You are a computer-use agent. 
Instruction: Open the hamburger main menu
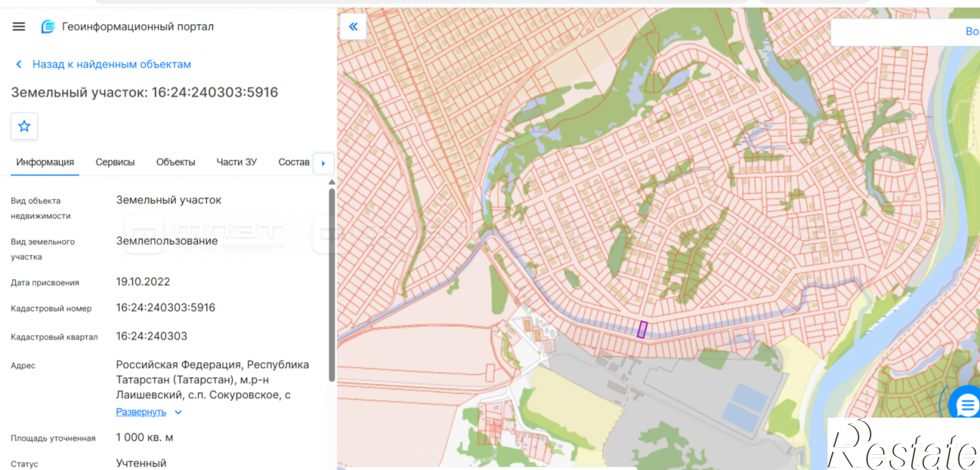click(x=19, y=26)
